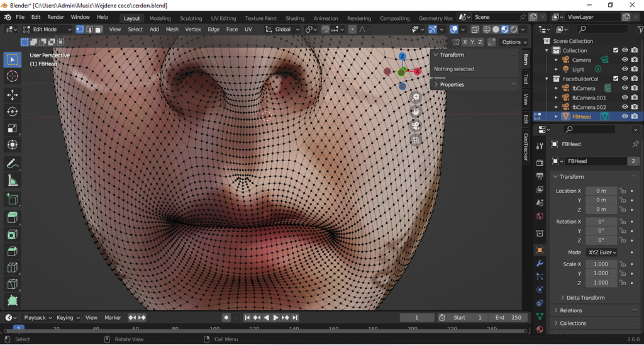The width and height of the screenshot is (644, 345).
Task: Click the Options button in viewport header
Action: click(514, 42)
